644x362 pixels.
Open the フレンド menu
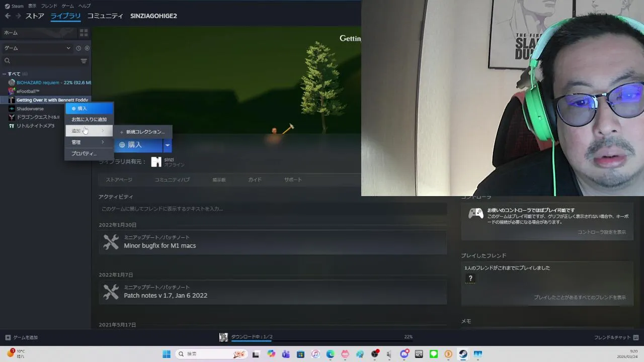[49, 6]
